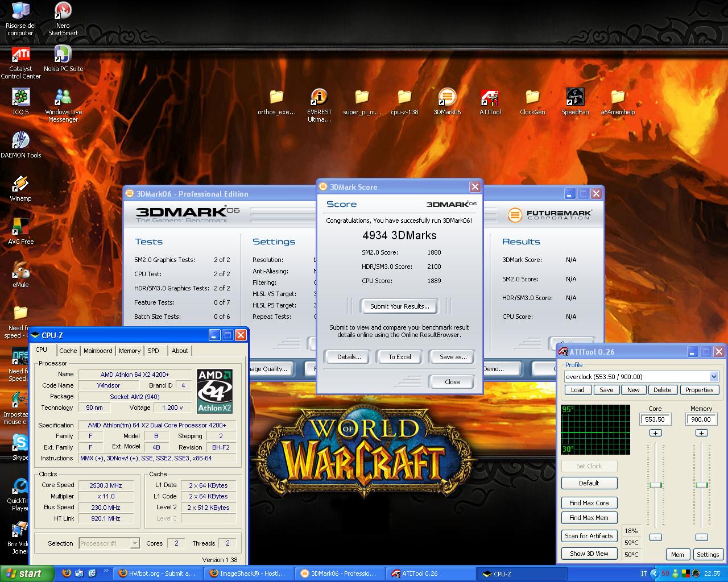This screenshot has height=582, width=728.
Task: Click Close button in 3DMark Score dialog
Action: coord(452,382)
